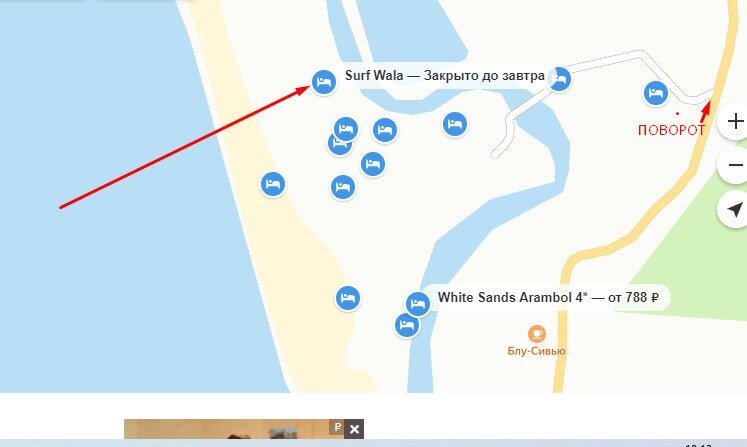Select the hotel marker right of the Surf Wala label
Viewport: 747px width, 447px height.
[559, 79]
